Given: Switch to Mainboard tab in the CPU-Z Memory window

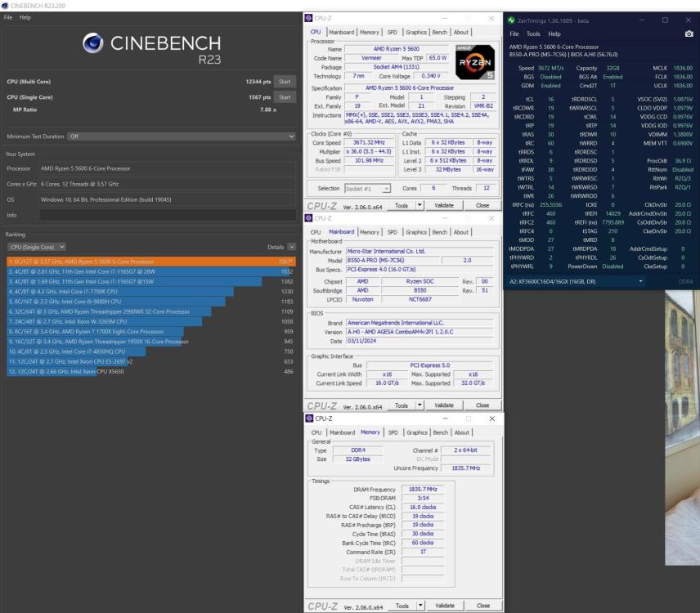Looking at the screenshot, I should coord(343,432).
